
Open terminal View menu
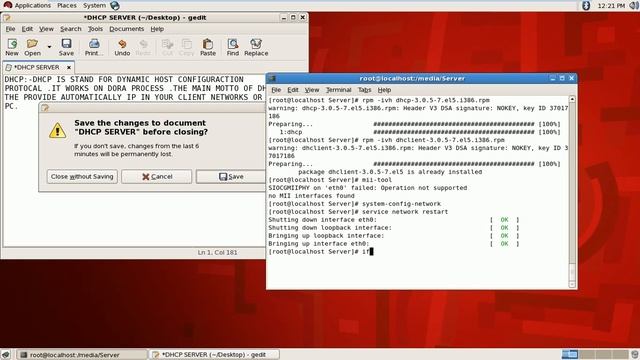pos(312,90)
